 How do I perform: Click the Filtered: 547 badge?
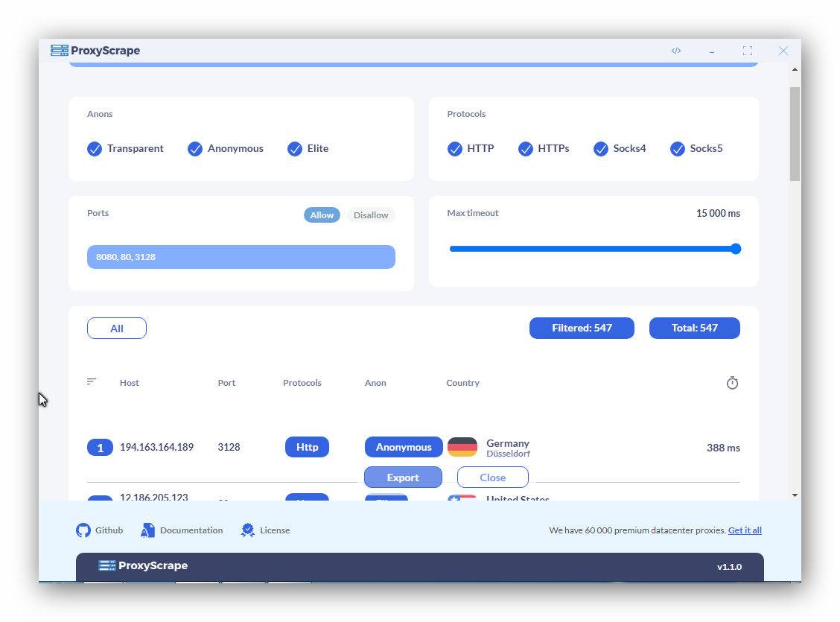pos(582,328)
